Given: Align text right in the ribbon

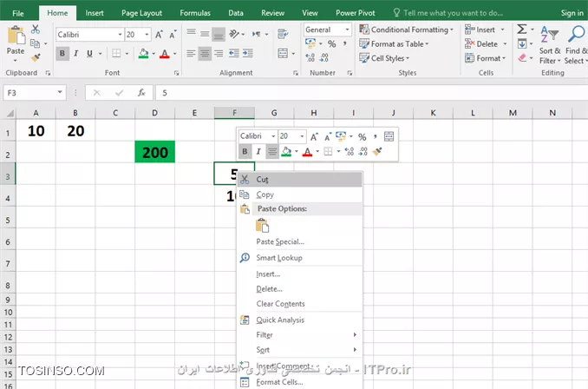Looking at the screenshot, I should click(x=219, y=53).
